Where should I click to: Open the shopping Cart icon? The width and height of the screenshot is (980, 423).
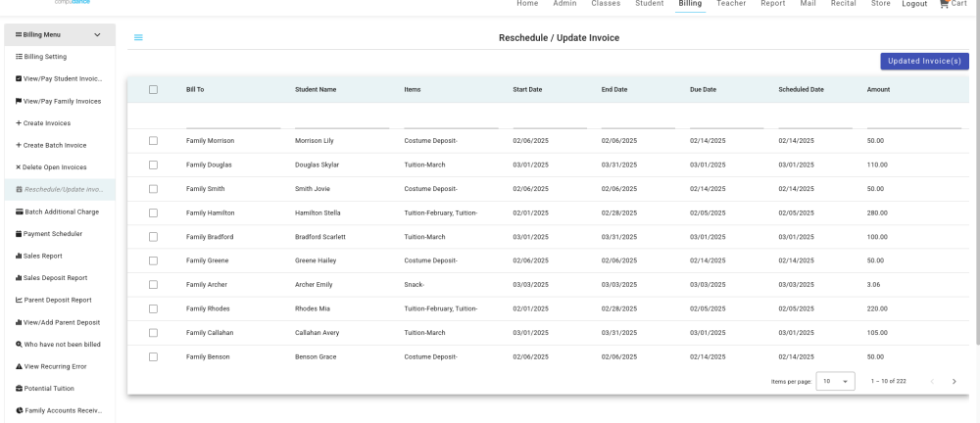click(x=944, y=4)
